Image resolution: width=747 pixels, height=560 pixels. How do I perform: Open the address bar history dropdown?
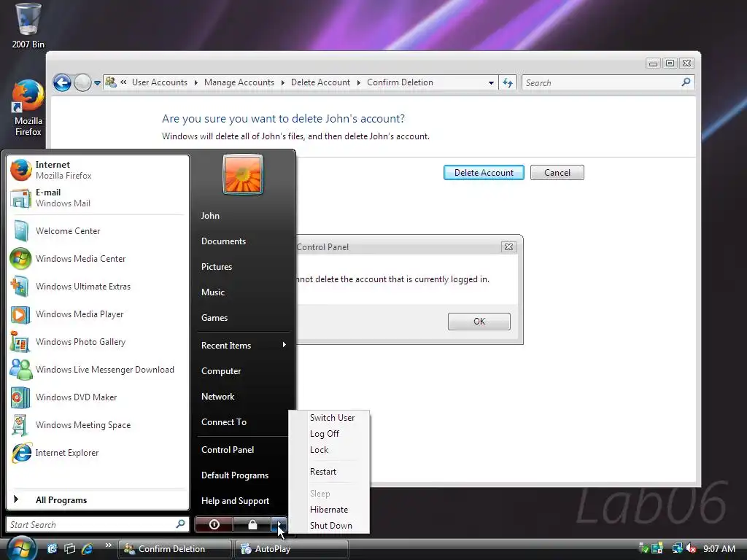[x=491, y=83]
